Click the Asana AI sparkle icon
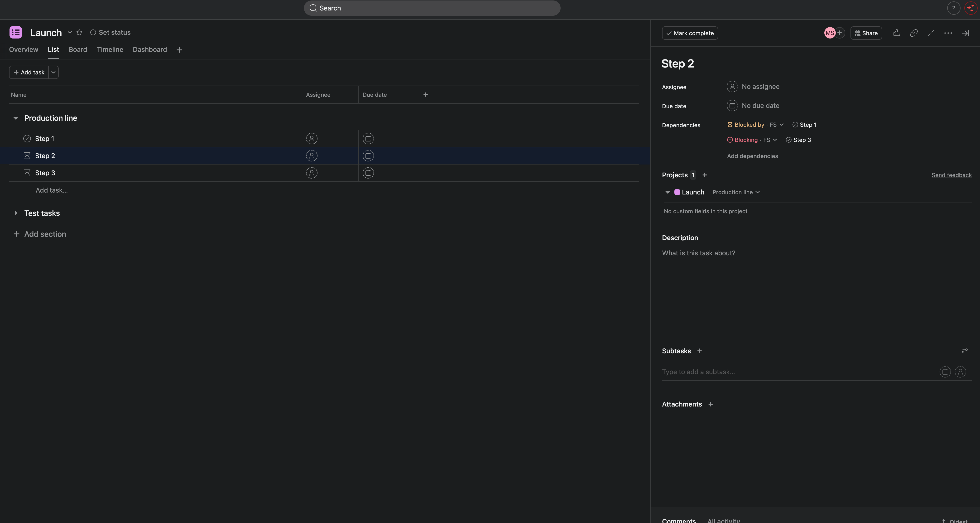 tap(970, 8)
